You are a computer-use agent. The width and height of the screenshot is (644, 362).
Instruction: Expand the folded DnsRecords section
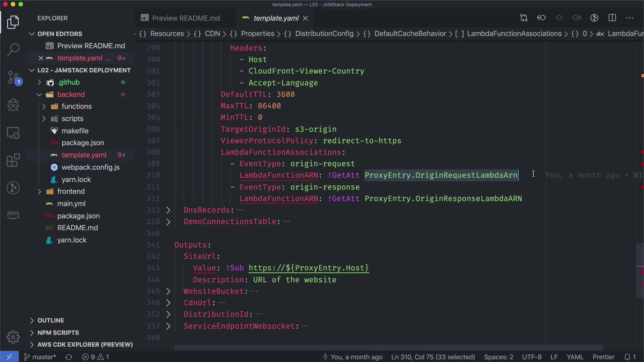pos(168,210)
